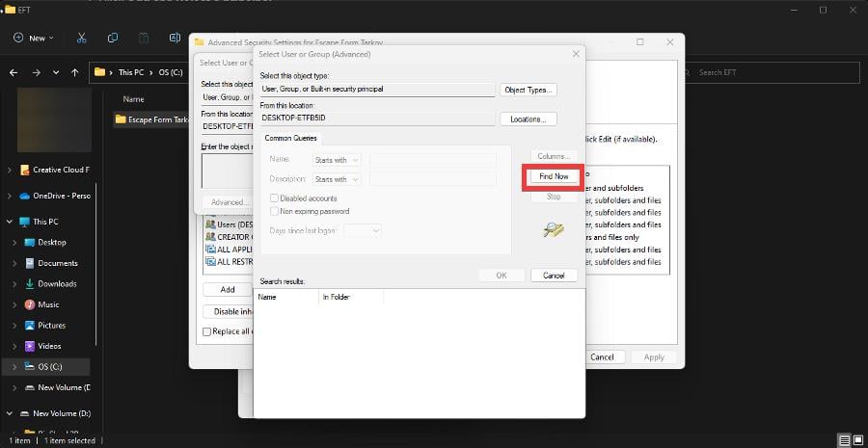
Task: Collapse the lower New Volume (D:) sidebar entry
Action: [10, 413]
